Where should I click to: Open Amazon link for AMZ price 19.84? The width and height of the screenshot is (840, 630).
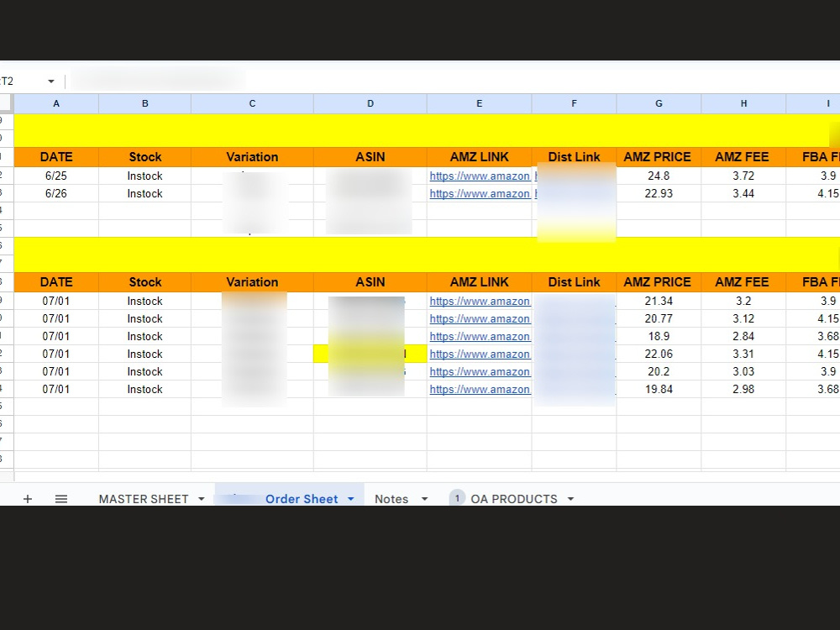point(480,390)
